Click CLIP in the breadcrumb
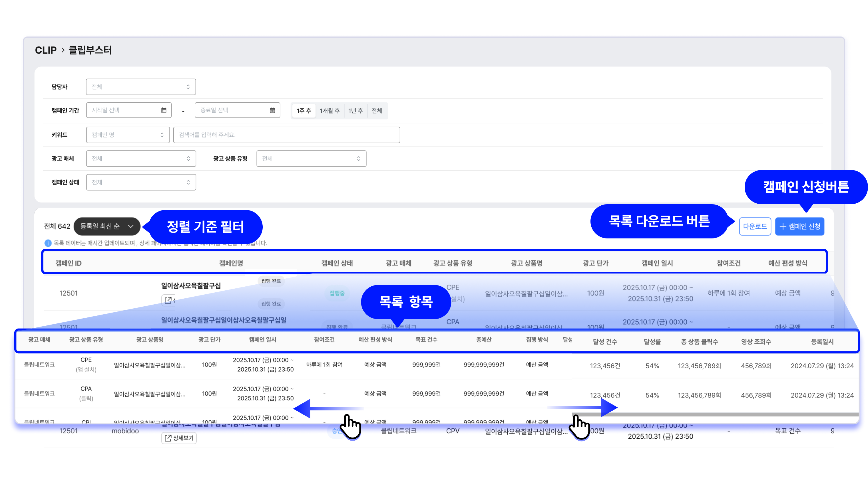Image resolution: width=868 pixels, height=478 pixels. coord(45,50)
